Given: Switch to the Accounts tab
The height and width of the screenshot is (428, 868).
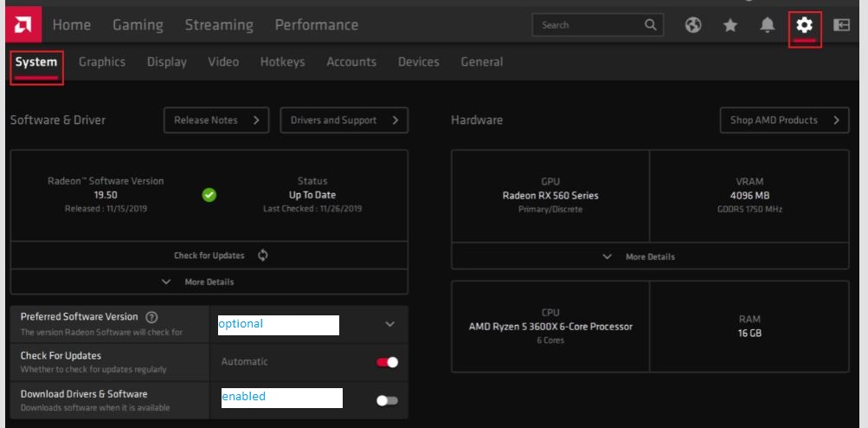Looking at the screenshot, I should click(351, 62).
